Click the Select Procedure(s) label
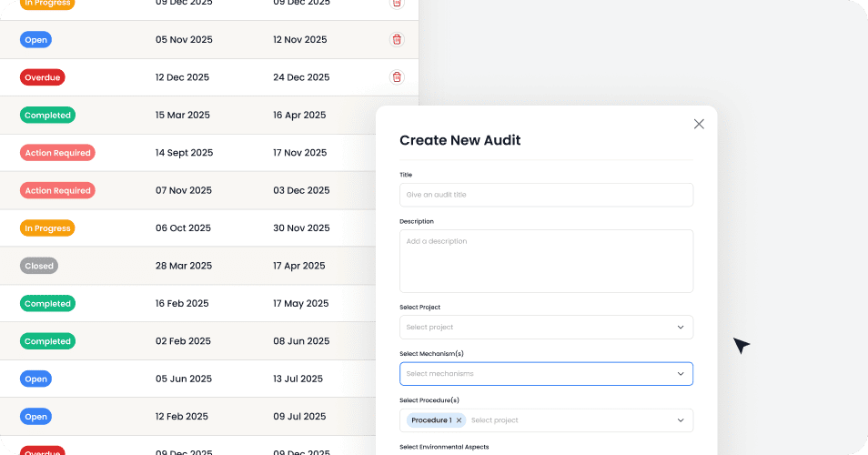 pyautogui.click(x=429, y=400)
